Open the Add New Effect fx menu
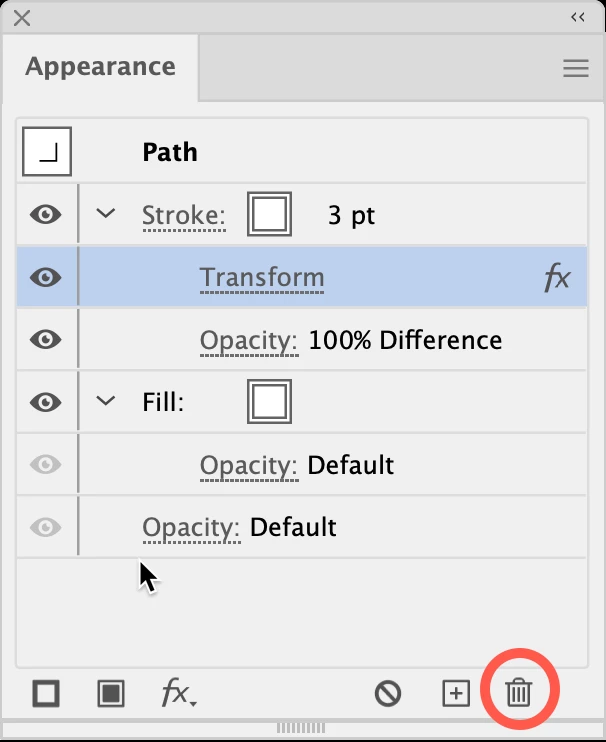This screenshot has height=742, width=606. point(179,693)
